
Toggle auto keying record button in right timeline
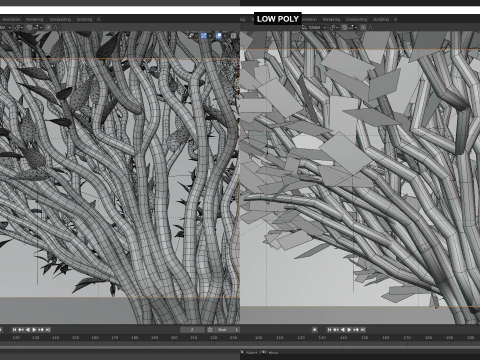pos(315,330)
